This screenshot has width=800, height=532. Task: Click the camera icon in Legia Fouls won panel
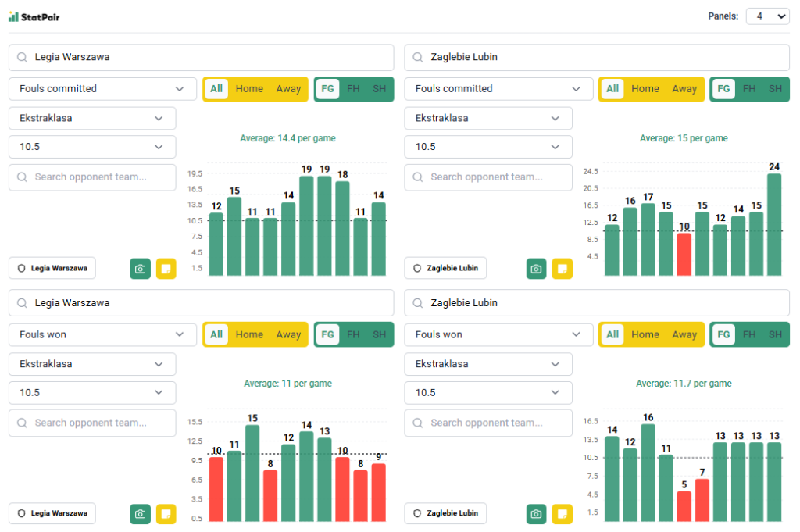[x=140, y=514]
